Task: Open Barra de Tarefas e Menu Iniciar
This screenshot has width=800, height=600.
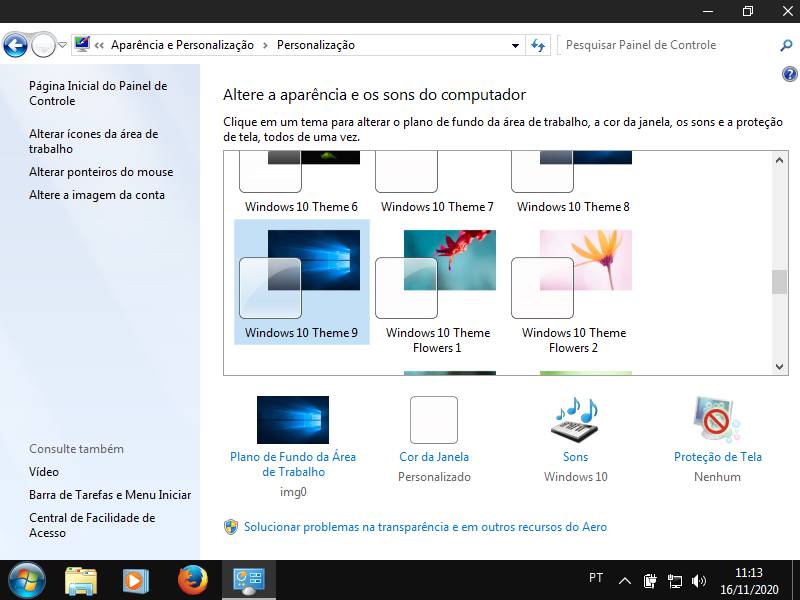Action: tap(110, 495)
